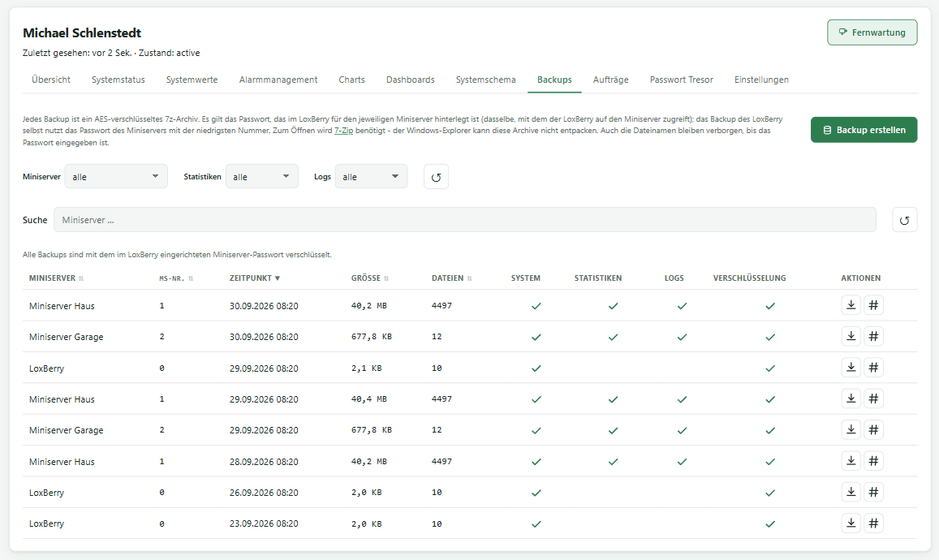Toggle sort order on Zeitpunkt column
939x560 pixels.
[255, 278]
